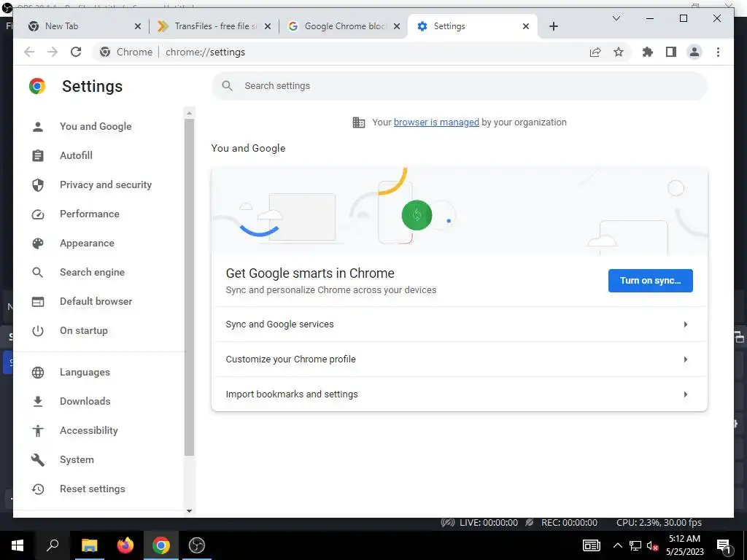This screenshot has width=747, height=560.
Task: Click the history clock icon beside Reset settings
Action: [38, 489]
